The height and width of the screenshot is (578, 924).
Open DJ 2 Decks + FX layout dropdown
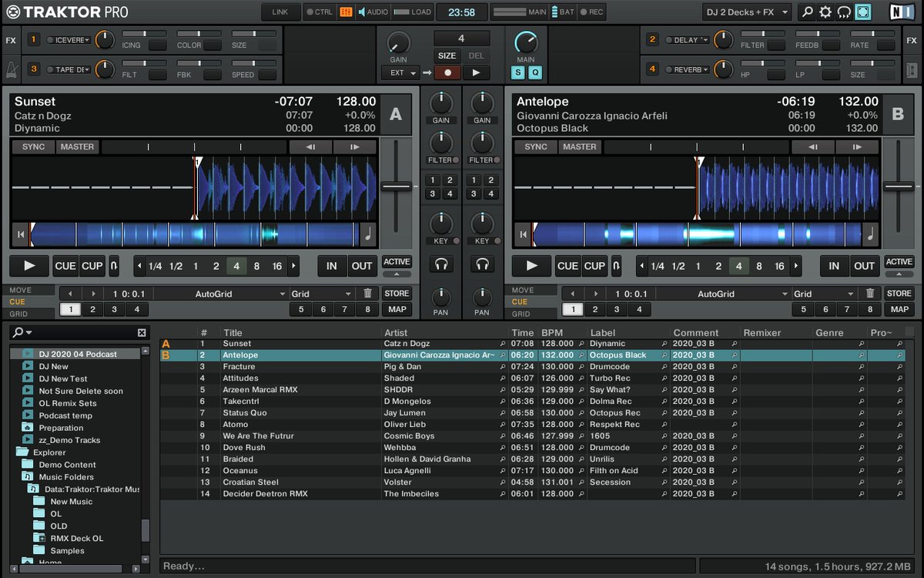point(746,12)
